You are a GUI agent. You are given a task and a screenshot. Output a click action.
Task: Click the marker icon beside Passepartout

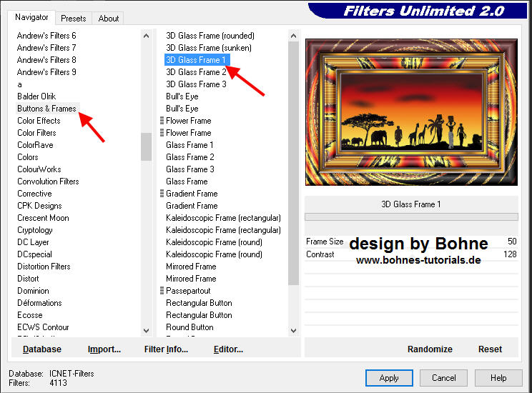tap(162, 291)
